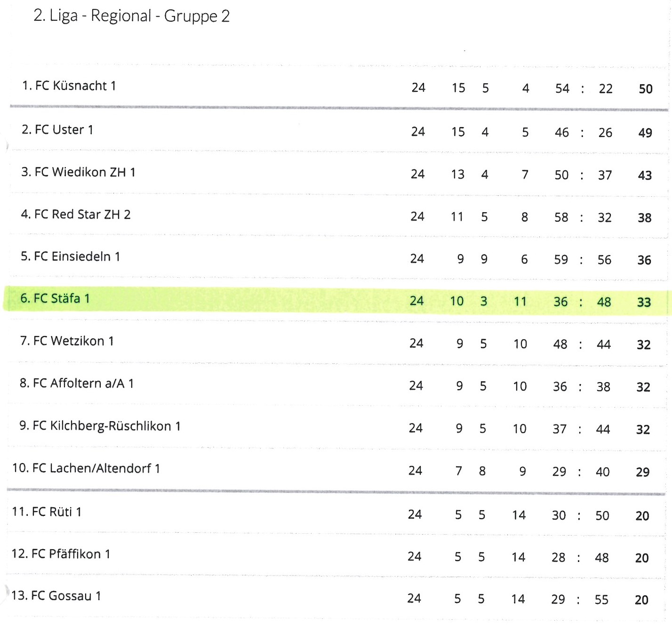This screenshot has height=633, width=672.
Task: Select FC Kilchberg-Rüschlikon 1
Action: [107, 426]
